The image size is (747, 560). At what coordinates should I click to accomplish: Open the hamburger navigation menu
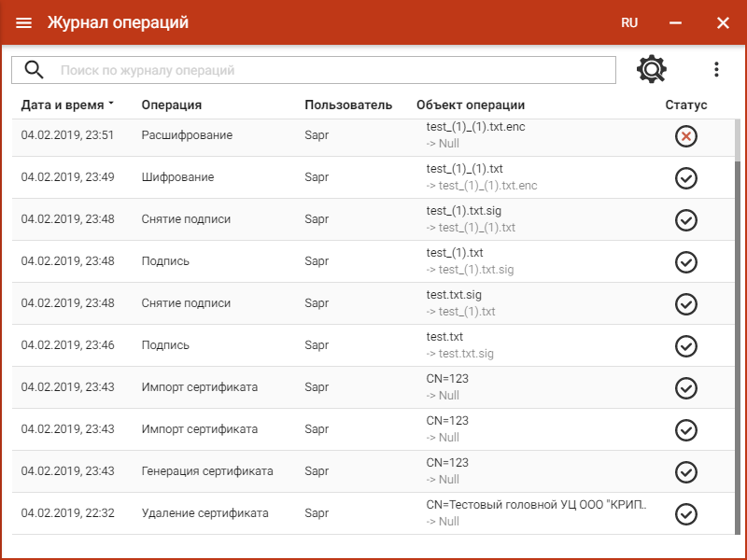pyautogui.click(x=23, y=23)
